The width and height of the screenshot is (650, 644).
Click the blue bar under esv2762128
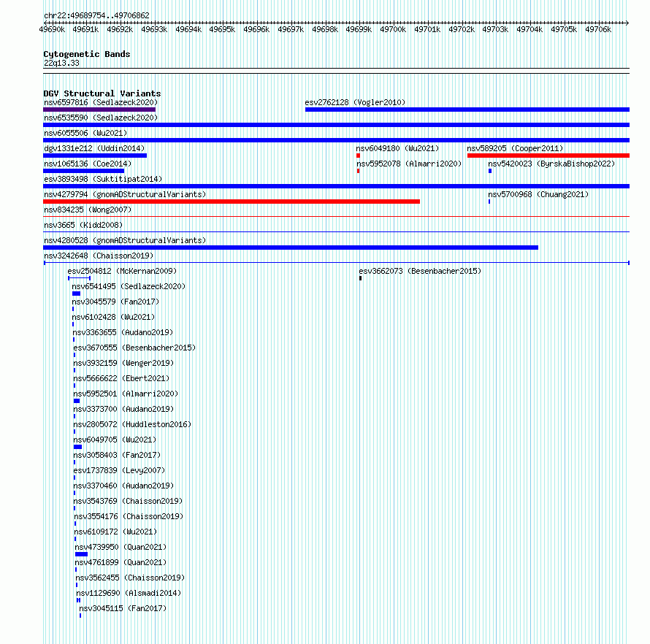click(x=467, y=110)
